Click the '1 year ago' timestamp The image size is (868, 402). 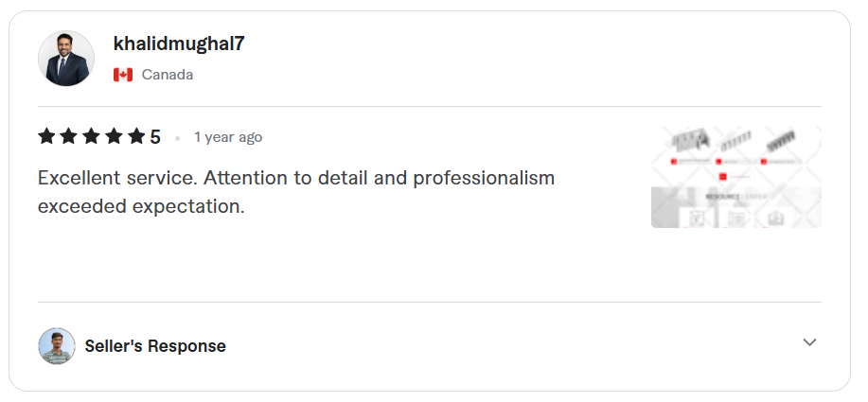(228, 137)
